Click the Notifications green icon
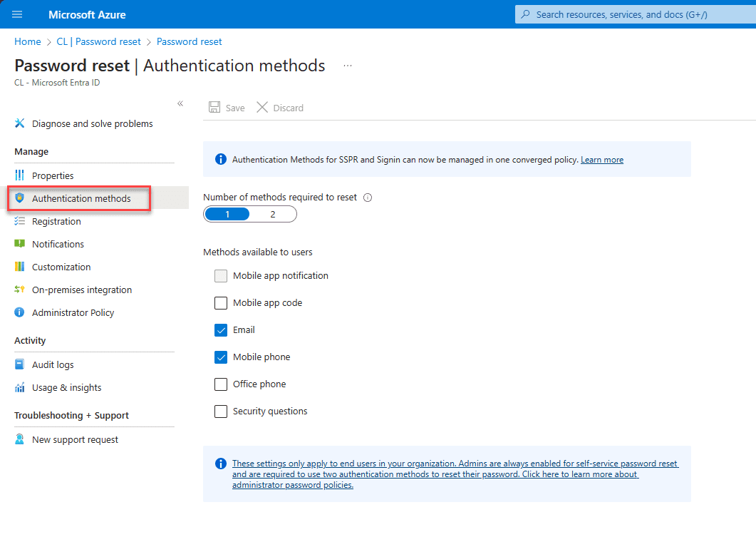 [x=19, y=244]
